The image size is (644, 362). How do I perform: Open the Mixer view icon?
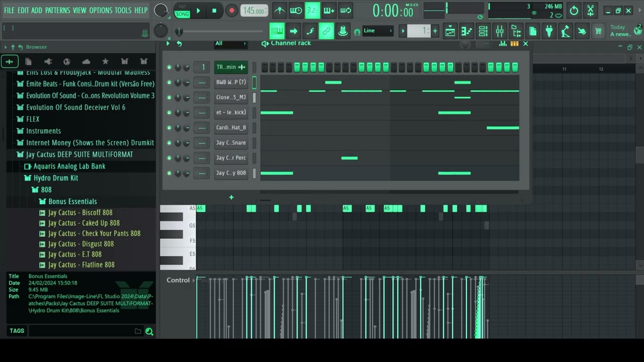point(500,31)
